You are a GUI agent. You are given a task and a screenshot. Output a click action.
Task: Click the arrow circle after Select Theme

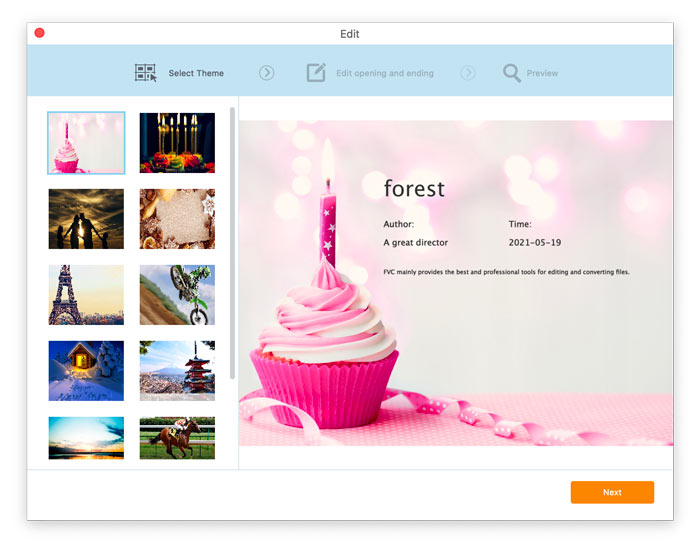coord(267,73)
